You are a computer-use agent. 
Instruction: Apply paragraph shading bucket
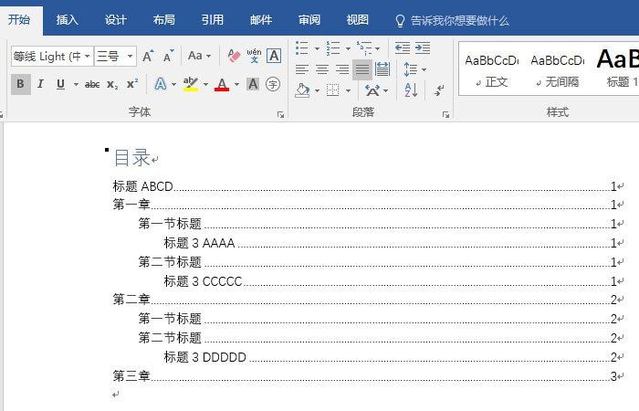coord(302,90)
